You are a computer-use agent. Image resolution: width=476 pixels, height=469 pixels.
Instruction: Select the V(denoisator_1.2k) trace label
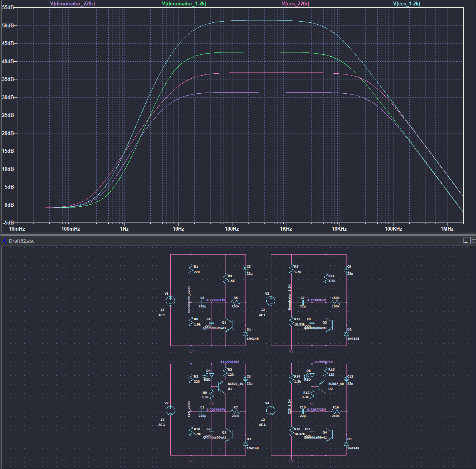(x=184, y=3)
